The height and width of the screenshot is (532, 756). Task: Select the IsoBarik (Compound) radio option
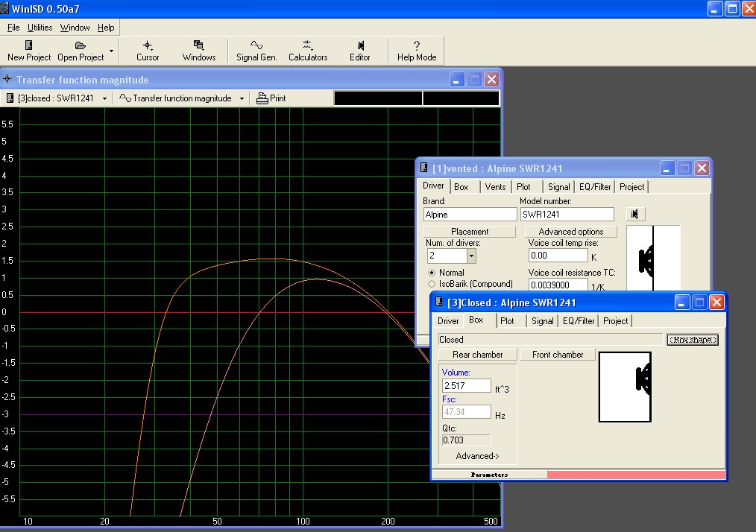tap(432, 285)
